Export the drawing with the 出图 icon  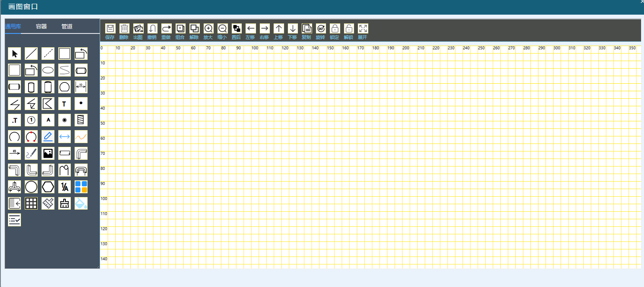[x=138, y=28]
